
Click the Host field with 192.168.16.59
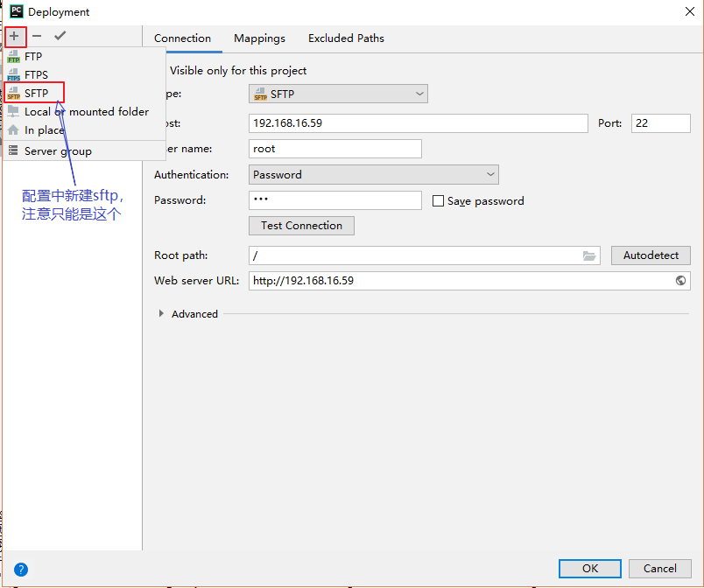(418, 123)
